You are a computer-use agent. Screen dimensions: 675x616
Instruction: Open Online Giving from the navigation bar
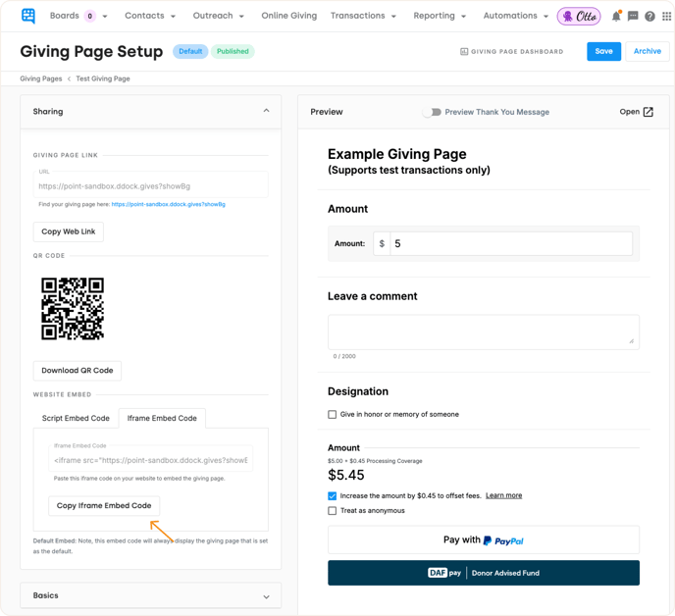(x=288, y=16)
